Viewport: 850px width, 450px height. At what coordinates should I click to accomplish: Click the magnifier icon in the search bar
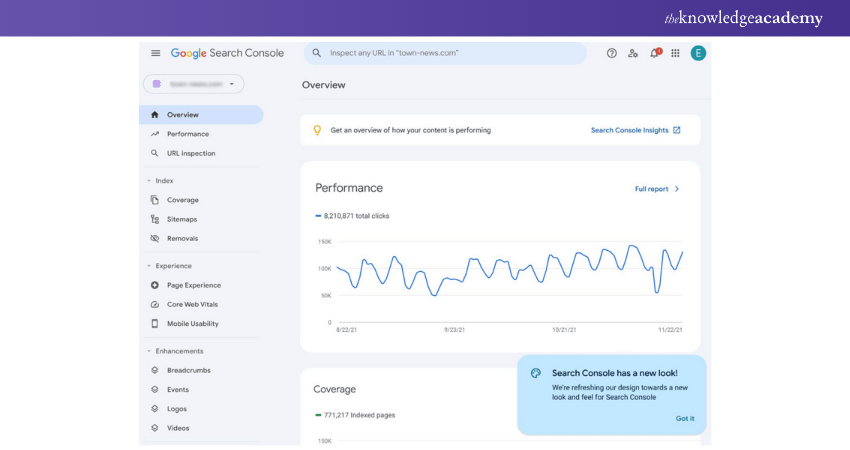[x=317, y=53]
